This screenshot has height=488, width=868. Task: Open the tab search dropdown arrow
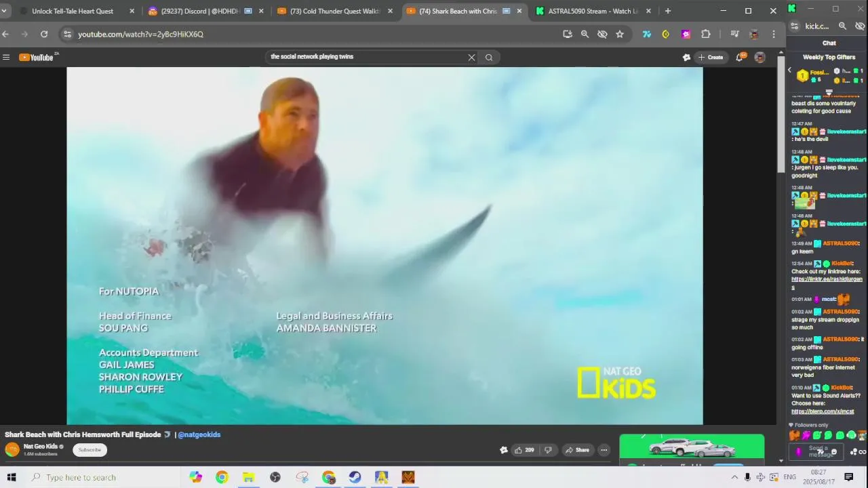(x=4, y=11)
